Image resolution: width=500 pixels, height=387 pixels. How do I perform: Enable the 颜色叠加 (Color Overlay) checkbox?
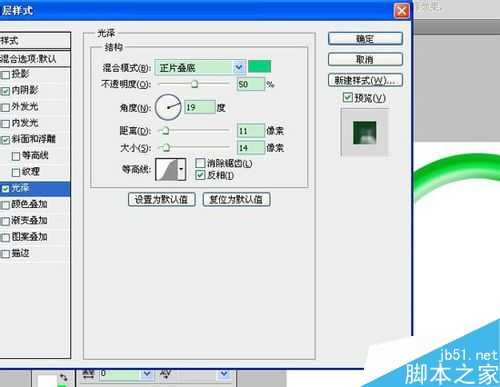(x=6, y=205)
